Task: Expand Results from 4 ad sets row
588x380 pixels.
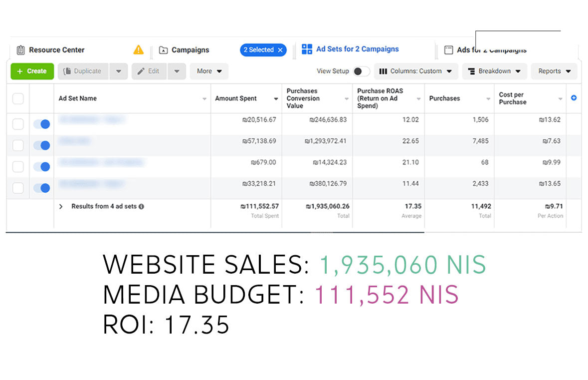Action: tap(61, 206)
